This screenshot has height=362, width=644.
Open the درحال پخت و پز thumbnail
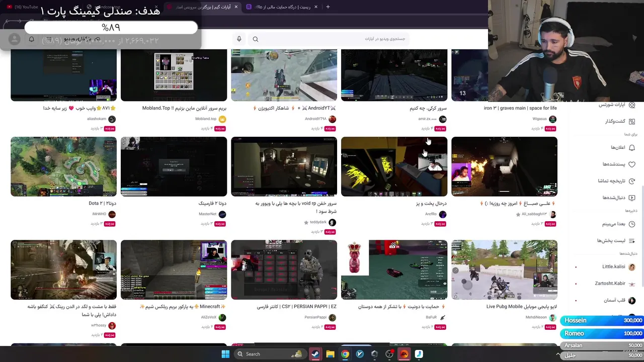tap(394, 166)
